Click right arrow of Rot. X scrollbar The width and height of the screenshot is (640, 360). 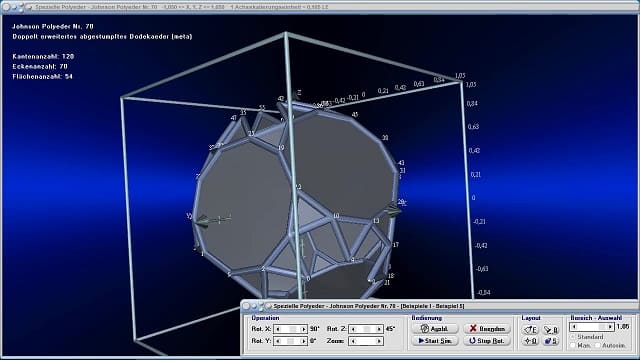tap(303, 329)
